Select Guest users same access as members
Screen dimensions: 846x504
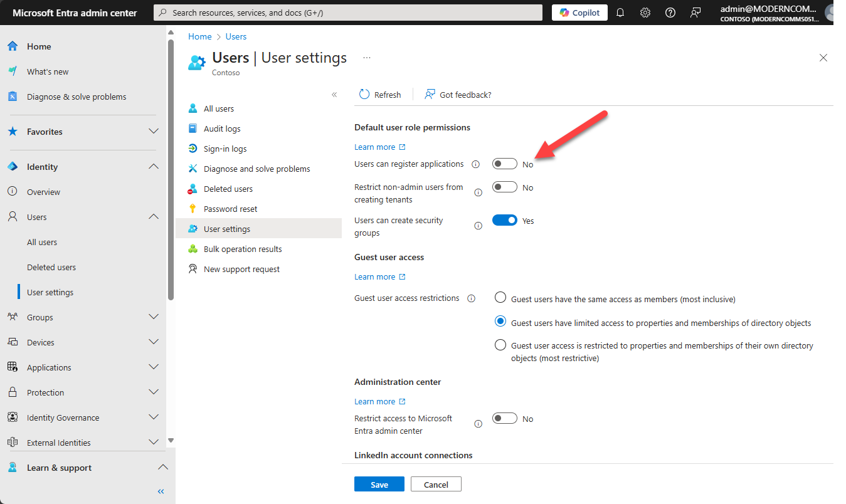[500, 297]
